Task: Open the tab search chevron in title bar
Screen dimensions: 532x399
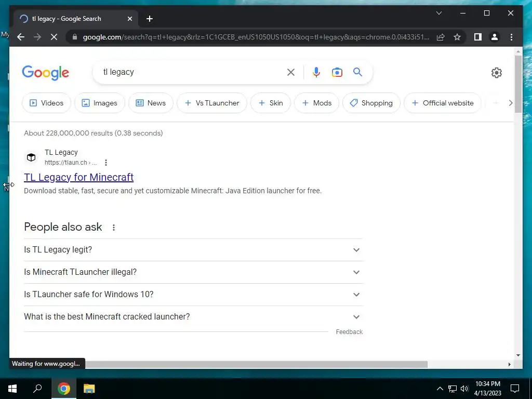Action: point(438,13)
